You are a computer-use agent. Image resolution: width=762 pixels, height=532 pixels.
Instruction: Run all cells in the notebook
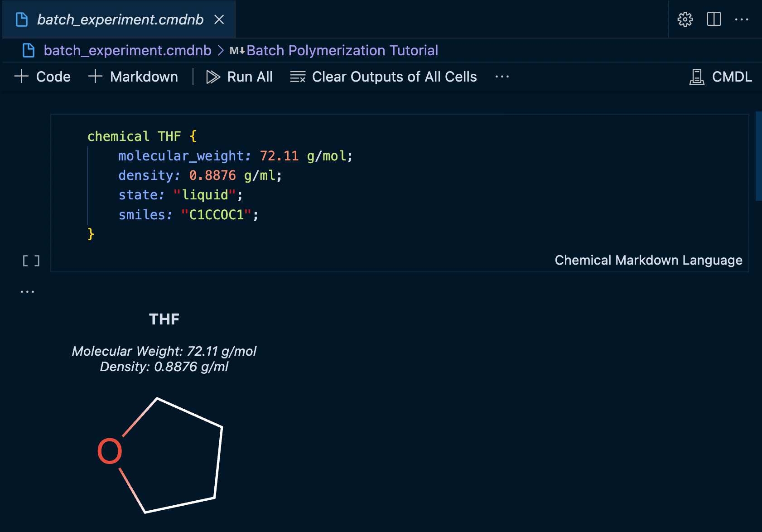[239, 77]
